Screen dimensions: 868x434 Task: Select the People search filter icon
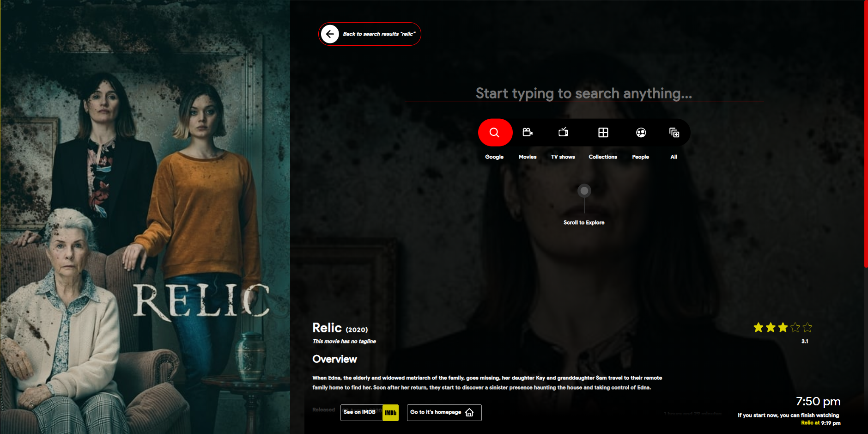point(640,132)
